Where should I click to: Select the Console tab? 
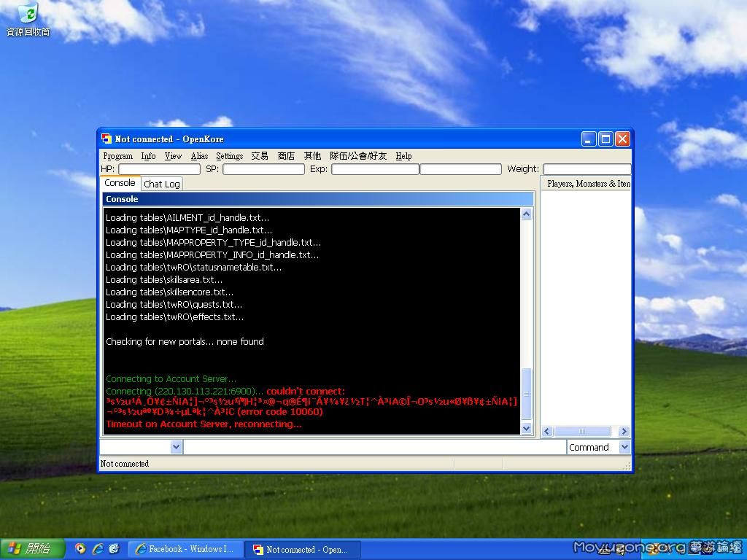[x=120, y=183]
